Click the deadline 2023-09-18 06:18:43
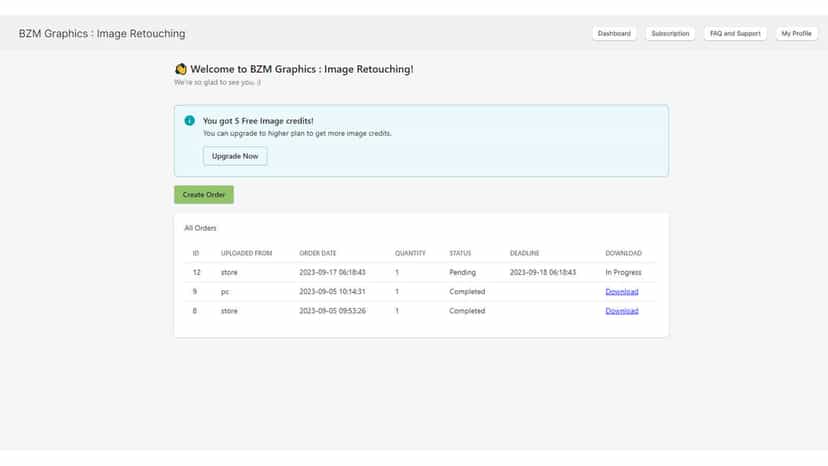The width and height of the screenshot is (828, 466). pyautogui.click(x=543, y=273)
